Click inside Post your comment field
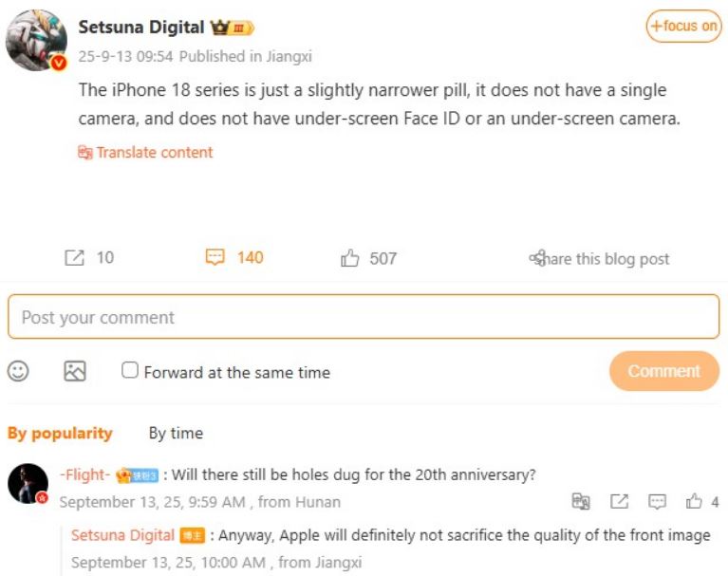 364,317
